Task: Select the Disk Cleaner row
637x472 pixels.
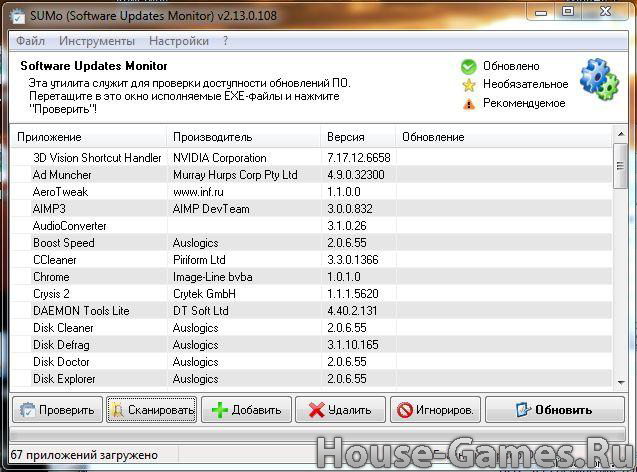Action: tap(312, 328)
